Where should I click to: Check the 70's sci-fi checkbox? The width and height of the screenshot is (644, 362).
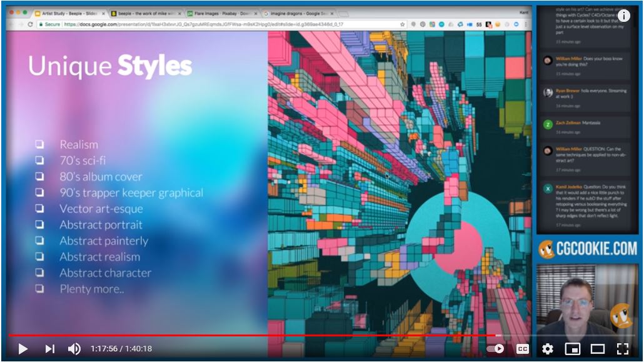pos(39,160)
